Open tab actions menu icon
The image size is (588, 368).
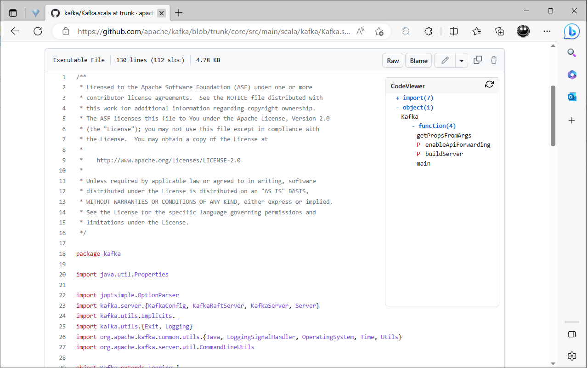point(13,13)
